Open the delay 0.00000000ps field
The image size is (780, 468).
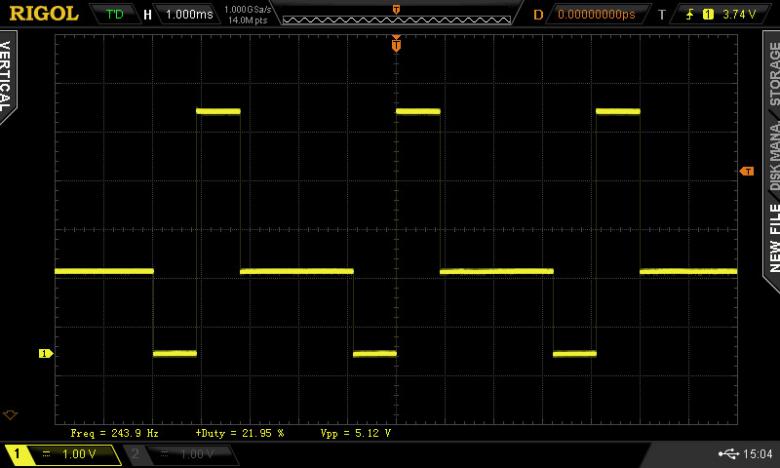[x=596, y=14]
